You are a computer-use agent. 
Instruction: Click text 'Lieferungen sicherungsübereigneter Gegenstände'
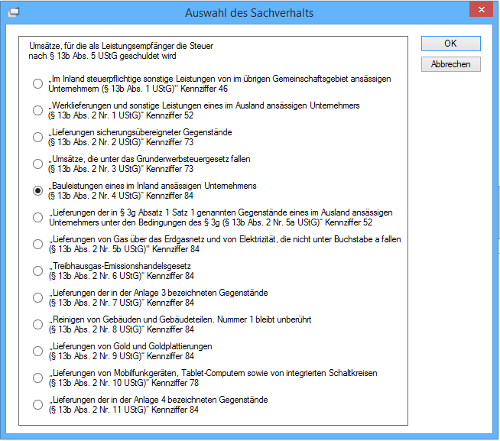click(142, 132)
